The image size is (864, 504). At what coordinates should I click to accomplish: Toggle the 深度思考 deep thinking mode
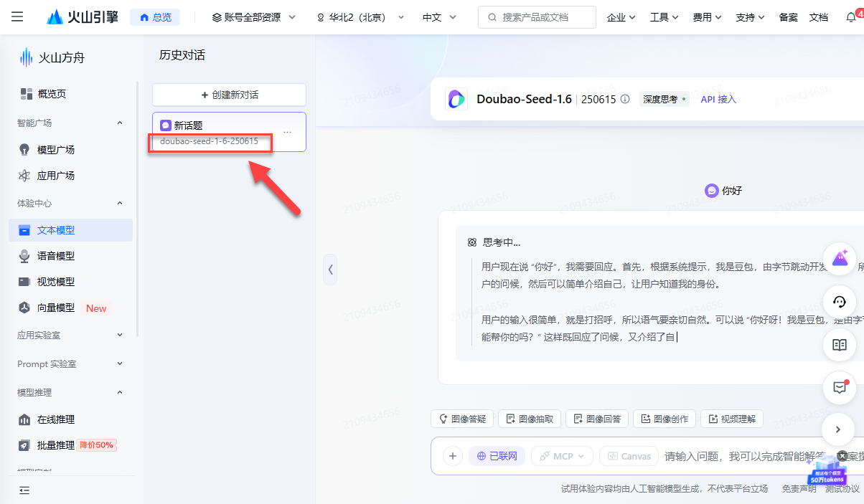[x=665, y=100]
